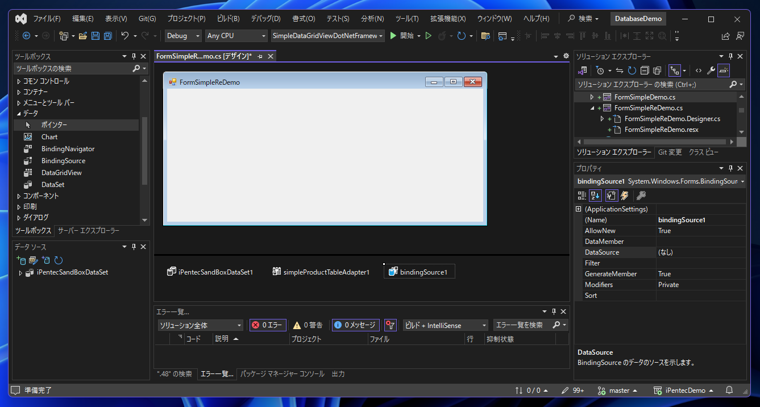Click the notifications bell in status bar
Viewport: 760px width, 407px height.
tap(729, 390)
